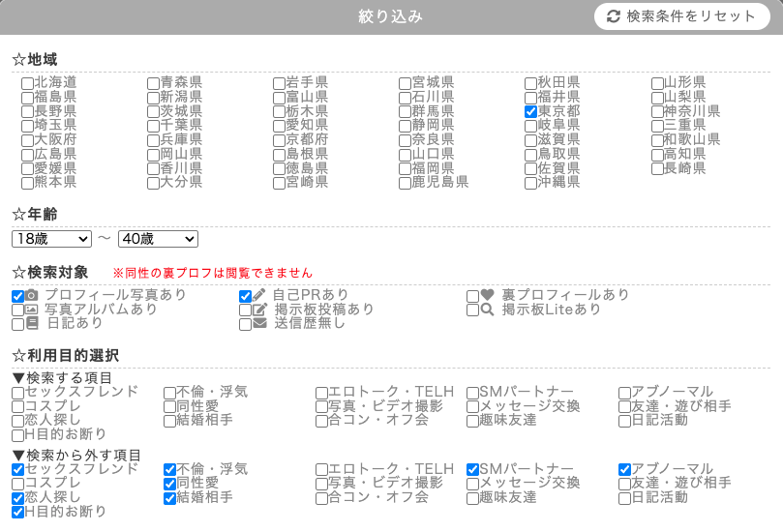Click the photo album icon for 写真アルバムあり
The height and width of the screenshot is (532, 783).
[x=32, y=310]
